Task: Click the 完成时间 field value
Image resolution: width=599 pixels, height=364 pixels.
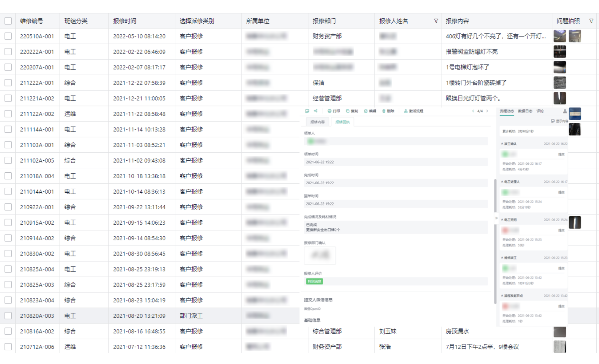Action: coord(396,183)
